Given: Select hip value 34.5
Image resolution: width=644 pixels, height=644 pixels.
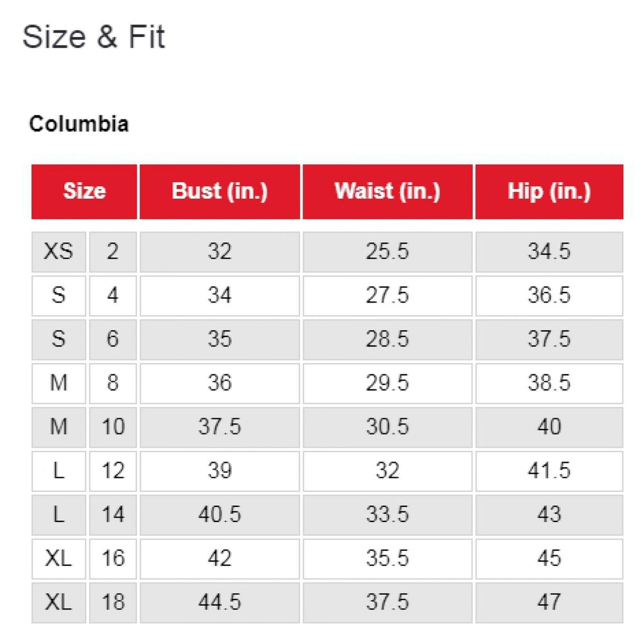Looking at the screenshot, I should 549,252.
